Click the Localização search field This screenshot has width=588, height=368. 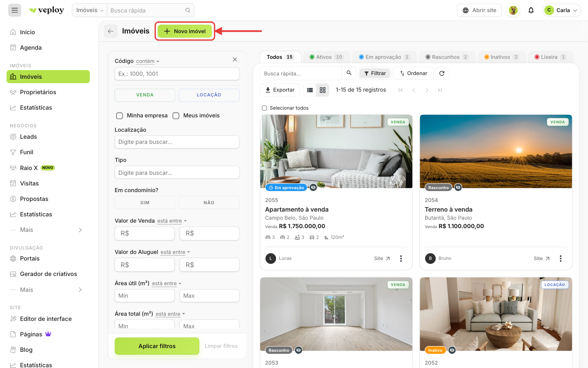pos(177,142)
